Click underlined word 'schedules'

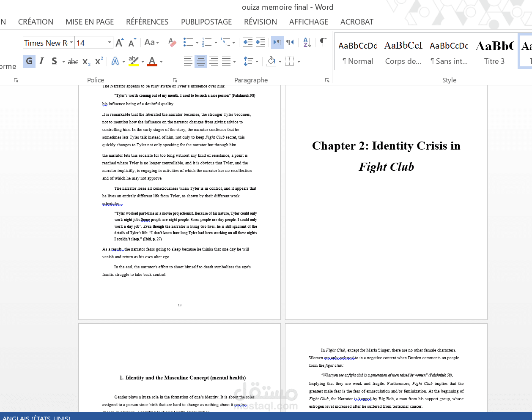pos(111,204)
